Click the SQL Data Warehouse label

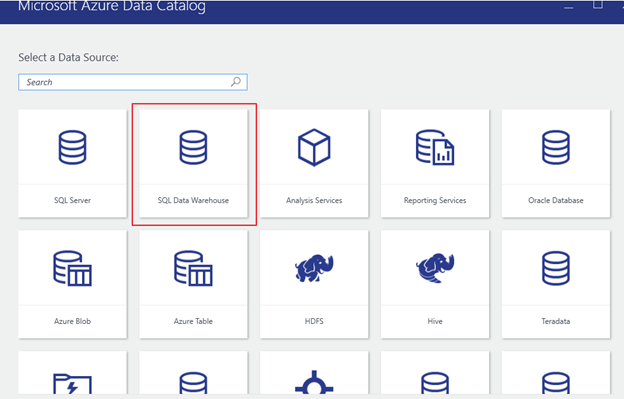(x=193, y=200)
